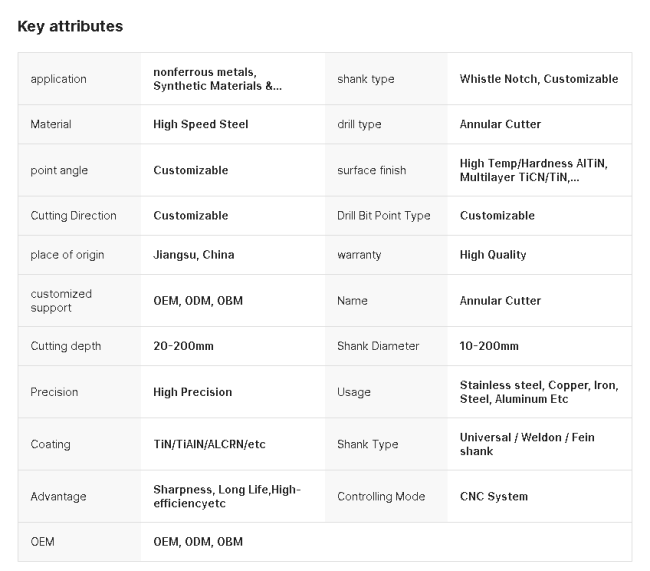650x571 pixels.
Task: Select the "High Speed Steel" material value
Action: pos(200,125)
